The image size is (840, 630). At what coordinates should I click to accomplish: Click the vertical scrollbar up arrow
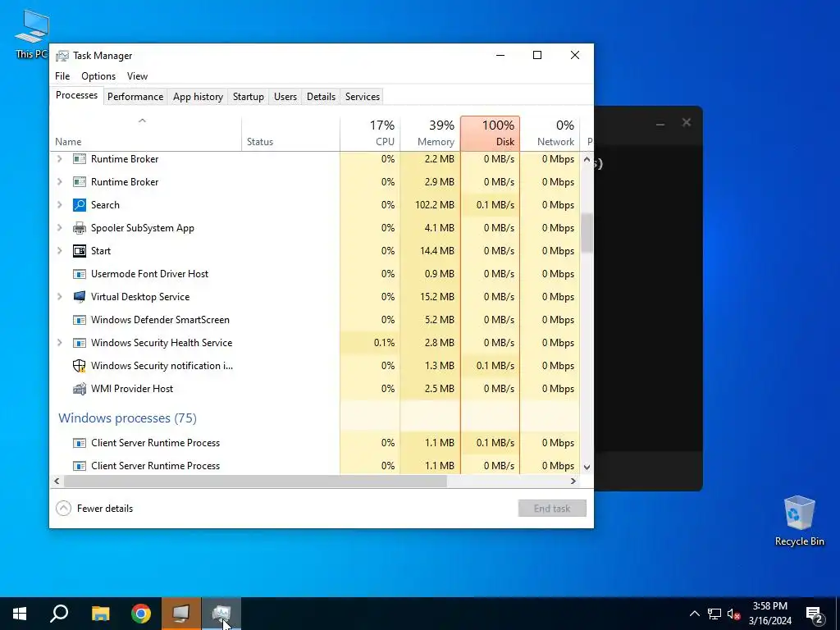tap(587, 159)
